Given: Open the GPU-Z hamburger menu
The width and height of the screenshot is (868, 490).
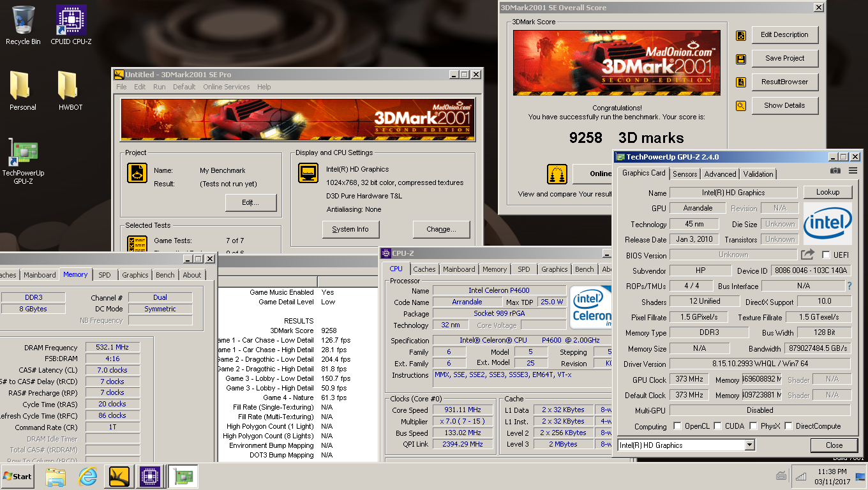Looking at the screenshot, I should click(x=853, y=170).
